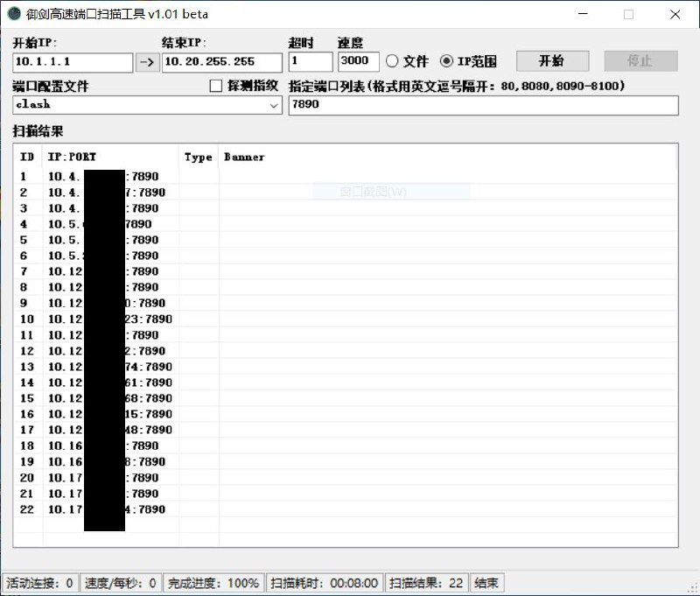700x596 pixels.
Task: Click the 完成进度 100% status entry
Action: pyautogui.click(x=213, y=583)
